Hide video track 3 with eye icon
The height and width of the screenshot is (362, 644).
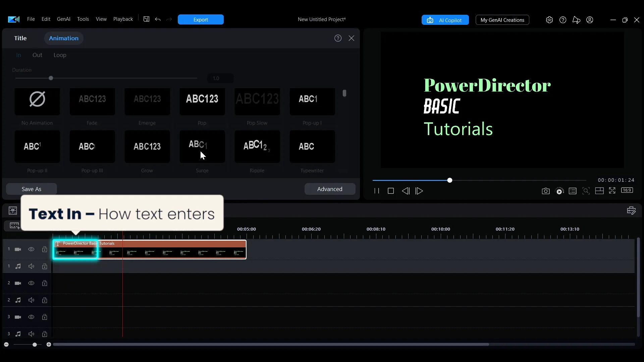tap(31, 317)
